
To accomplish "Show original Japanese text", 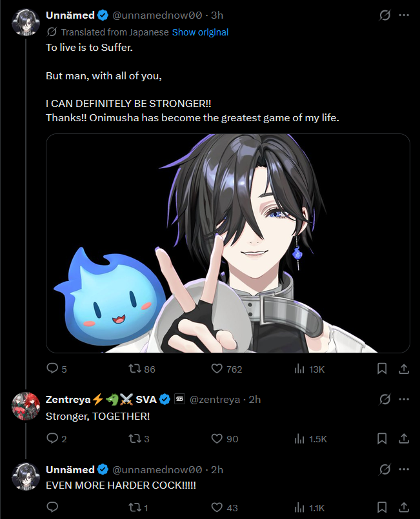I will tap(200, 32).
